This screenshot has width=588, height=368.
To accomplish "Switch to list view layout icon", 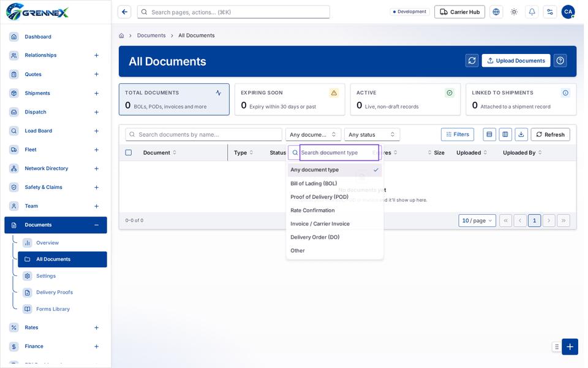I will 489,134.
